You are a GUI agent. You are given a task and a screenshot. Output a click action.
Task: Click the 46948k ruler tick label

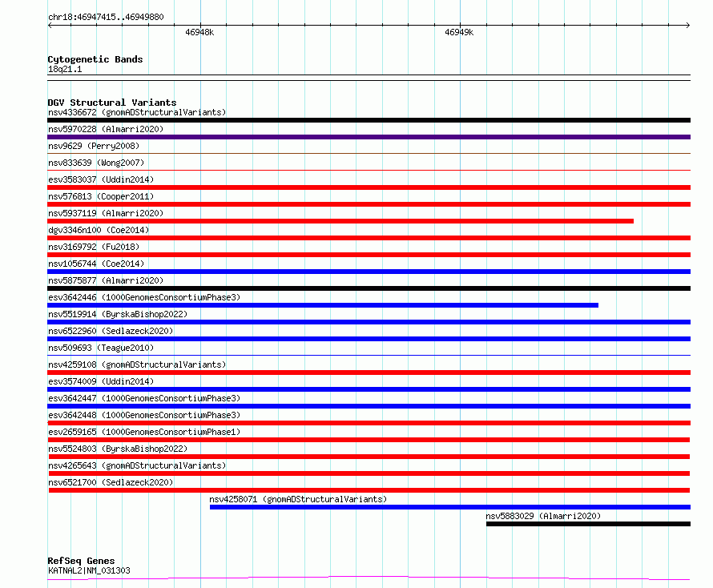pos(199,32)
